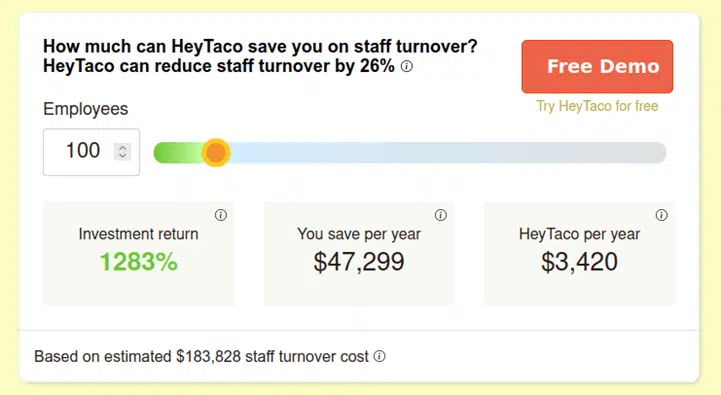Click the orange employee slider handle

click(x=216, y=152)
